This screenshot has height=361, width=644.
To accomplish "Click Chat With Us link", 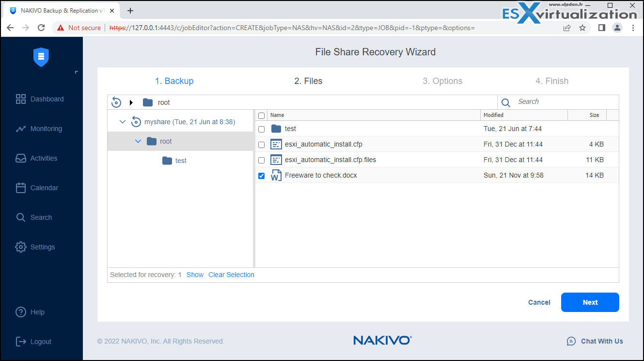I will (x=602, y=341).
